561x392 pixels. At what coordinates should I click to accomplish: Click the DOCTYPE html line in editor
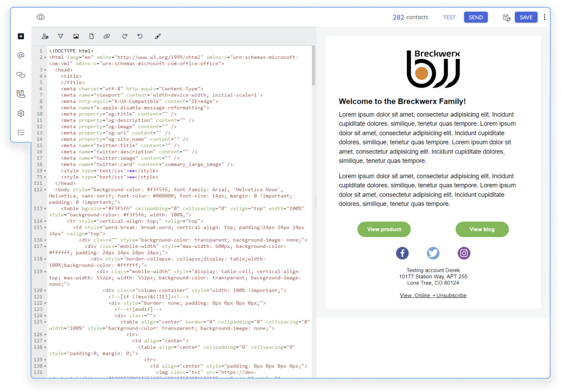(x=71, y=51)
